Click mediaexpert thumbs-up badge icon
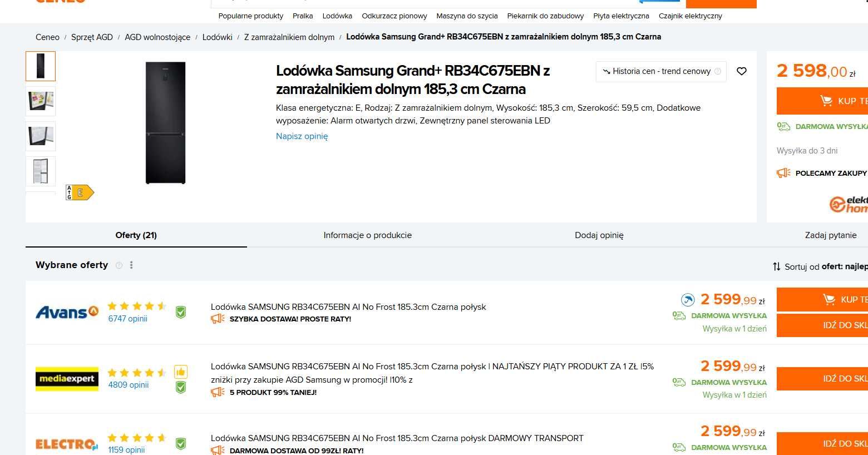 (x=181, y=372)
